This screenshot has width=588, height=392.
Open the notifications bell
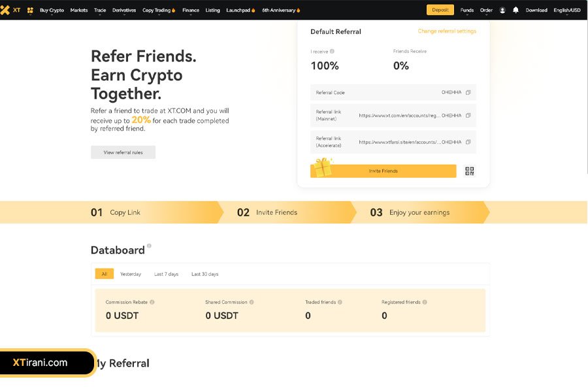516,10
